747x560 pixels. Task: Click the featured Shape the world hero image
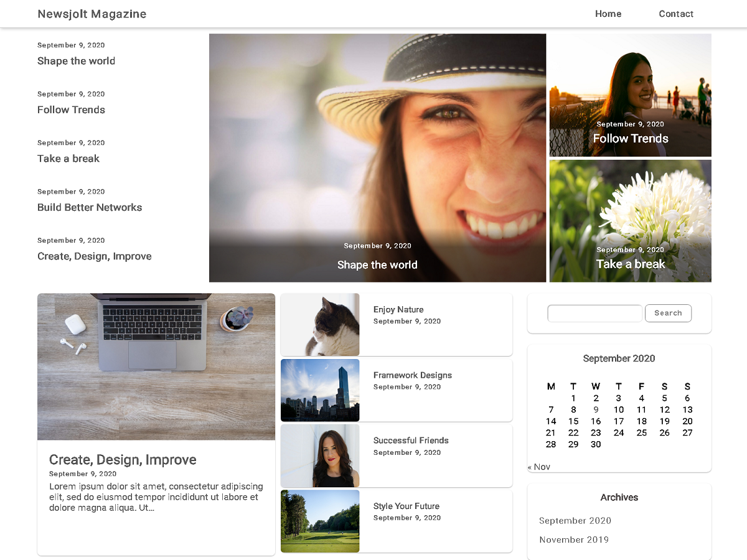pos(377,157)
